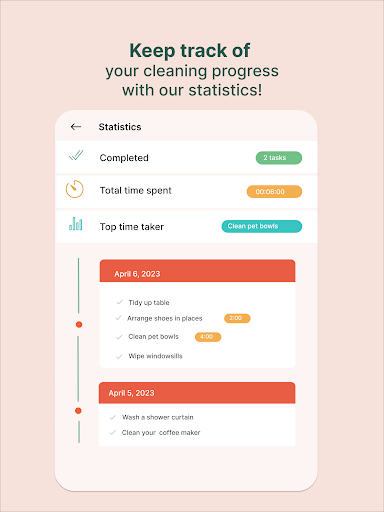Tap the green 2 tasks badge

click(279, 158)
